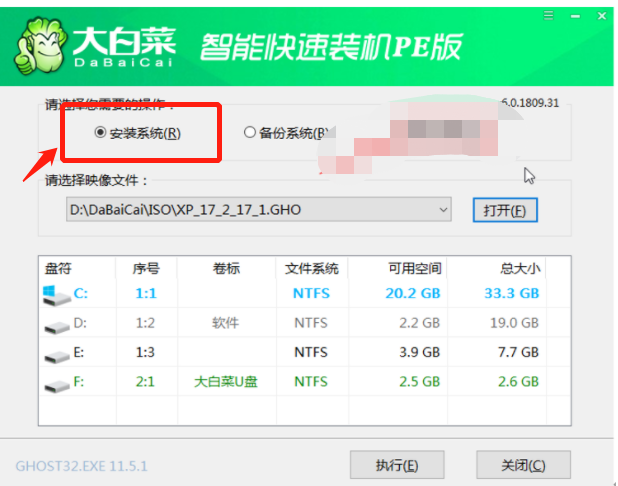Click the NTFS cell in the C: row
This screenshot has height=486, width=618.
point(311,293)
